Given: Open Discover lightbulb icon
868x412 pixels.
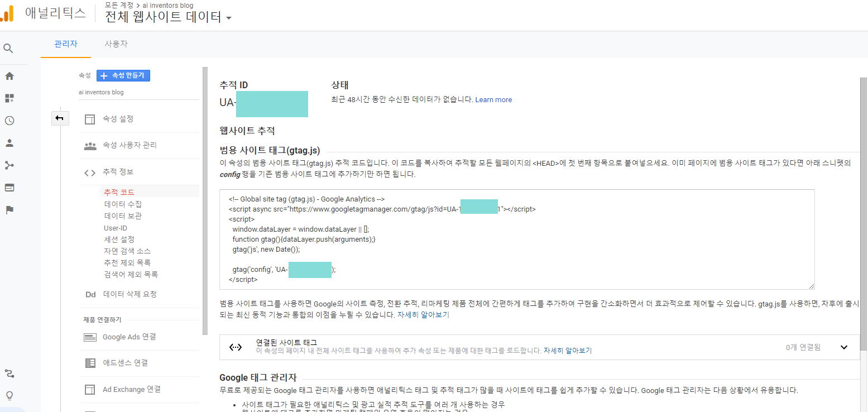Looking at the screenshot, I should coord(9,395).
